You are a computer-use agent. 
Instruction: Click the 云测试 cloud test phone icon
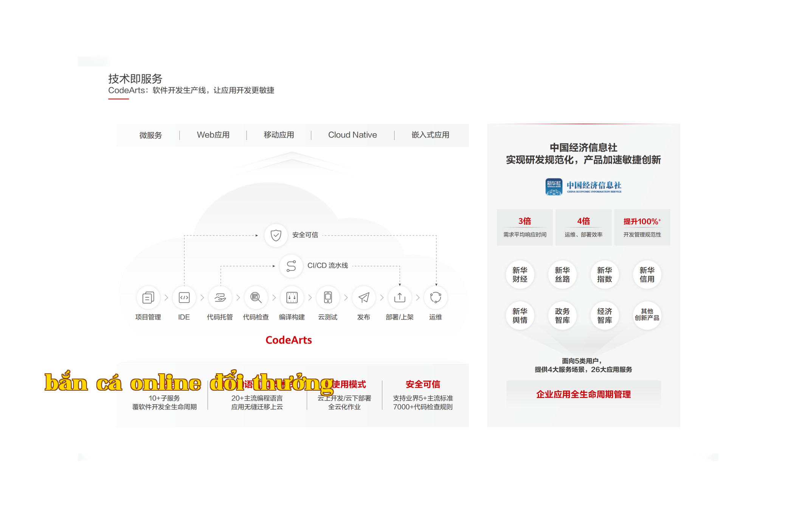click(327, 297)
